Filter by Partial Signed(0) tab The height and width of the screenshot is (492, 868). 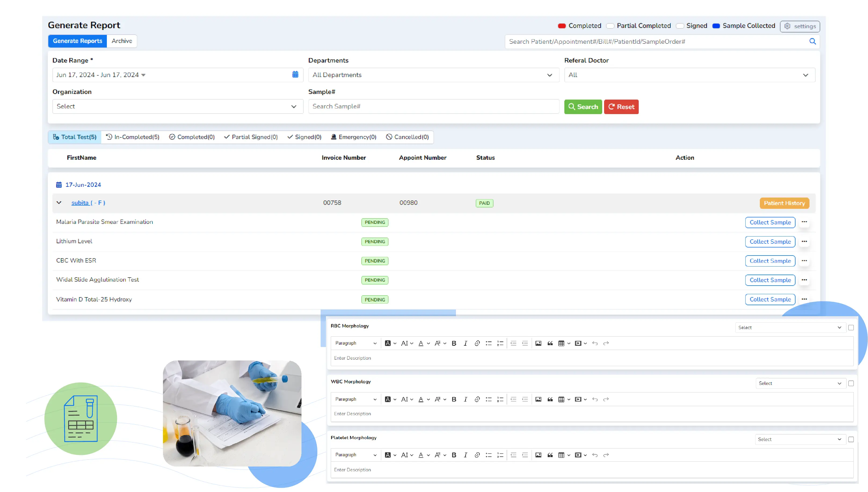tap(251, 137)
